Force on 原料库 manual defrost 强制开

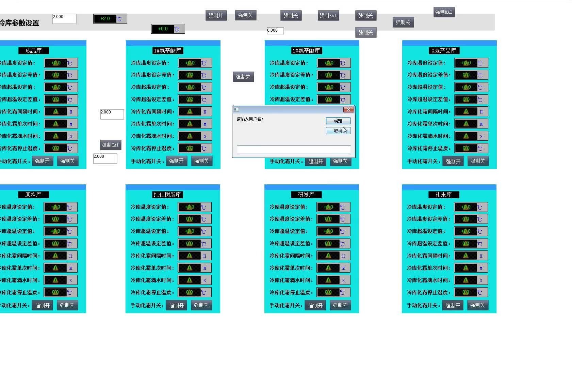pos(43,306)
